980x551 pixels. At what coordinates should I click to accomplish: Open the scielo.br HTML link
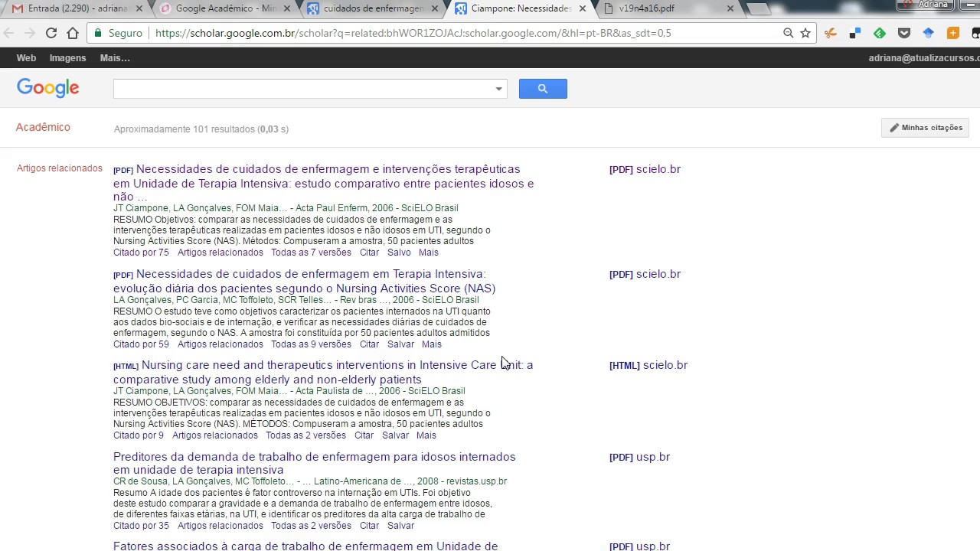coord(648,365)
